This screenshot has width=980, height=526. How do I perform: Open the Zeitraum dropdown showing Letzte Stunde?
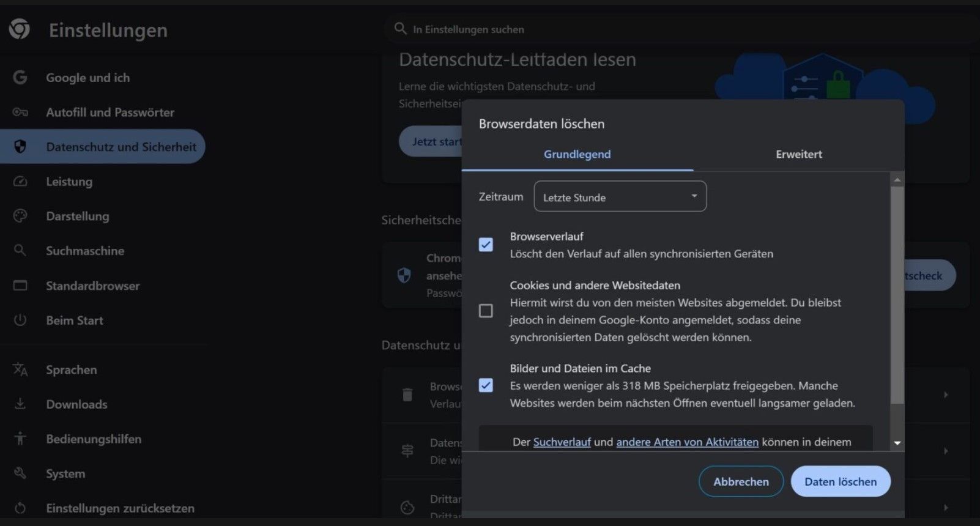tap(620, 196)
